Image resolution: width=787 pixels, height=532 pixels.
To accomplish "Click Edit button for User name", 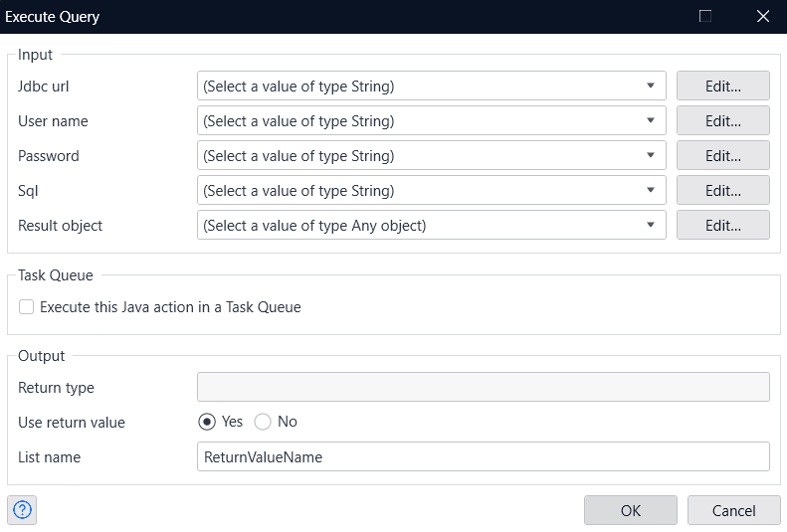I will 722,121.
